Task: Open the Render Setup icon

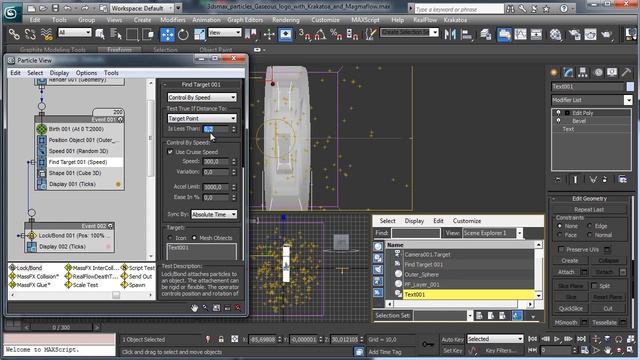Action: coord(575,35)
